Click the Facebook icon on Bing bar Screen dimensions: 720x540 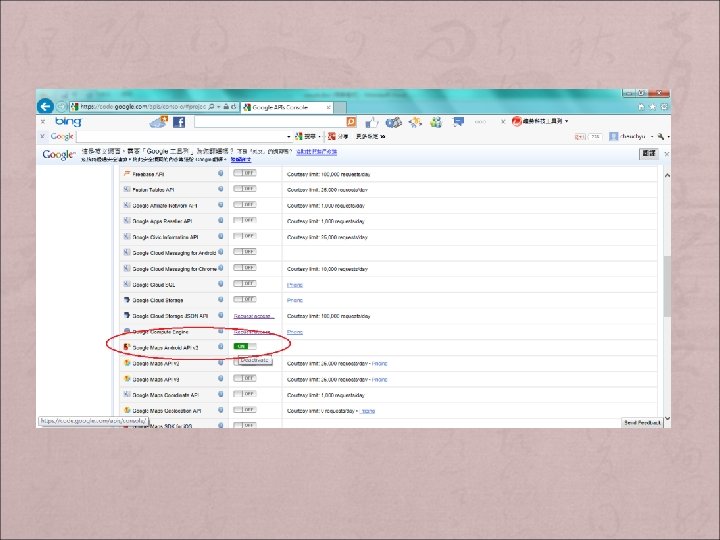(x=179, y=122)
